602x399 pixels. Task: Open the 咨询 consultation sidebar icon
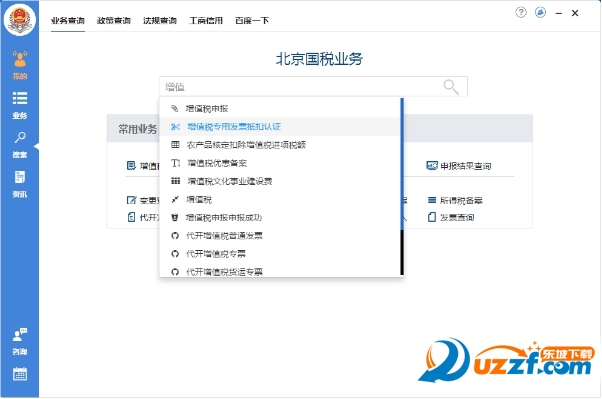click(x=20, y=341)
